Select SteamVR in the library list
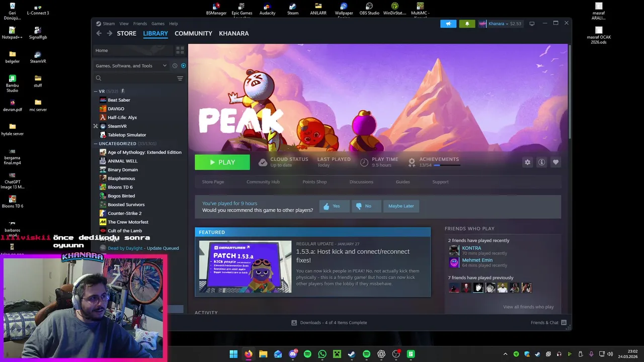This screenshot has height=362, width=644. click(x=117, y=126)
